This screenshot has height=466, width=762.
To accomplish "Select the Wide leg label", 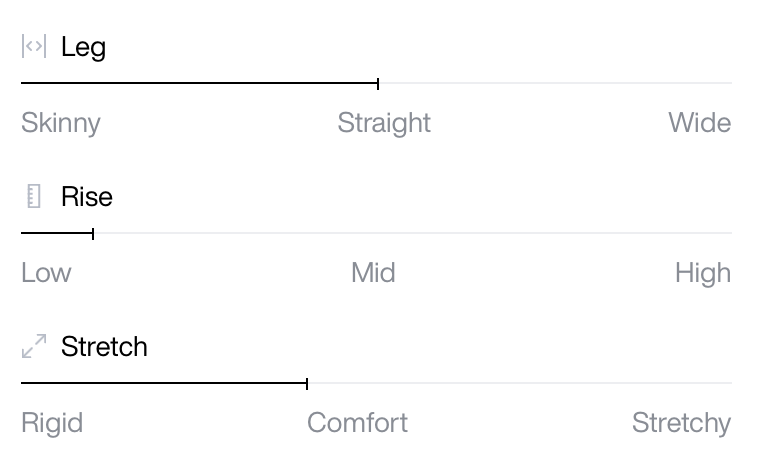I will click(699, 122).
